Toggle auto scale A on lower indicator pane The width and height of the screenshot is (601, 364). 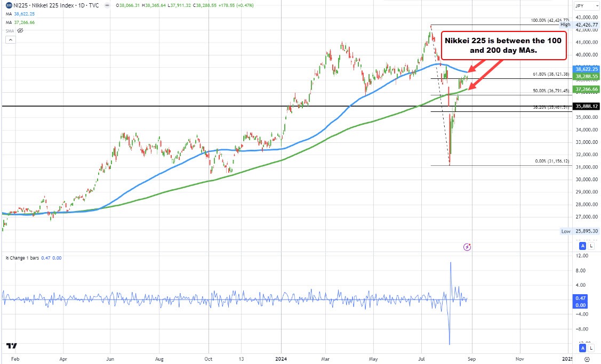point(583,348)
